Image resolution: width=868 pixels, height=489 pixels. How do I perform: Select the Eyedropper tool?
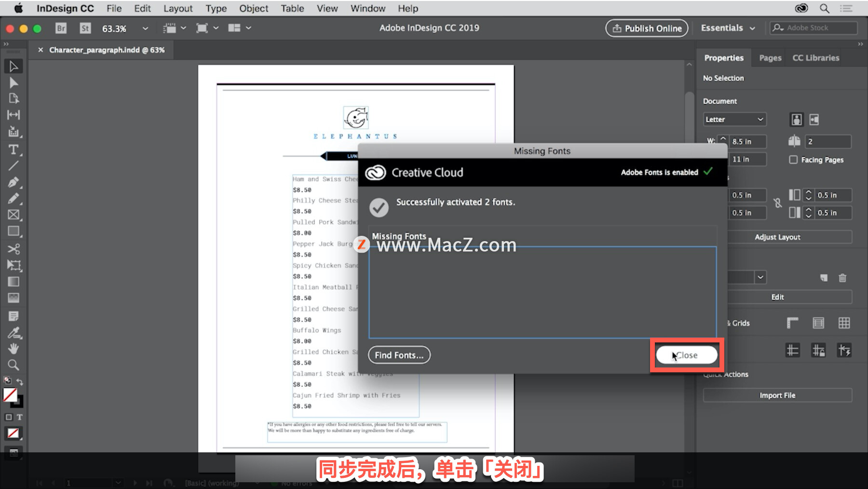(14, 333)
